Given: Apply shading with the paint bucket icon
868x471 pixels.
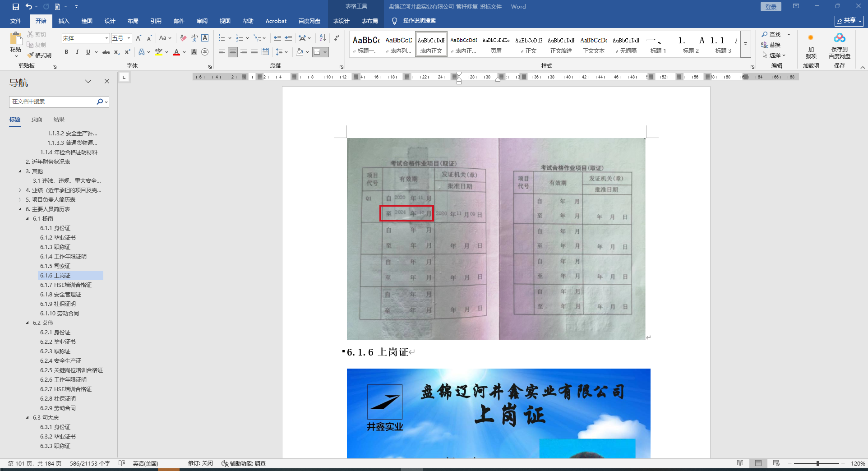Looking at the screenshot, I should click(x=300, y=52).
